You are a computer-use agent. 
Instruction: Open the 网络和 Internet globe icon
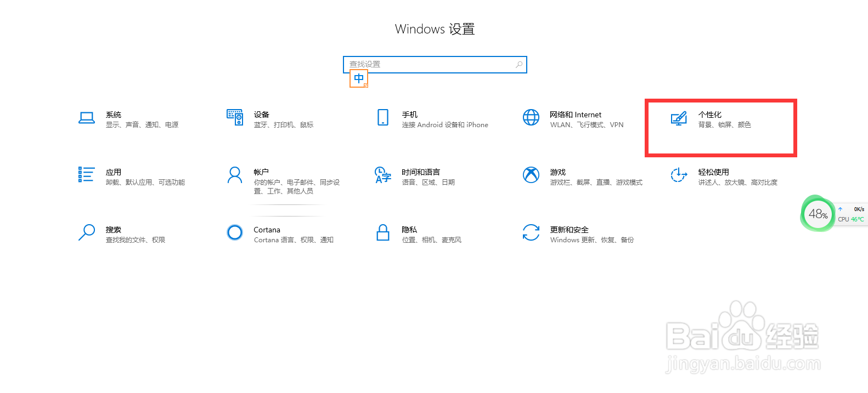531,117
